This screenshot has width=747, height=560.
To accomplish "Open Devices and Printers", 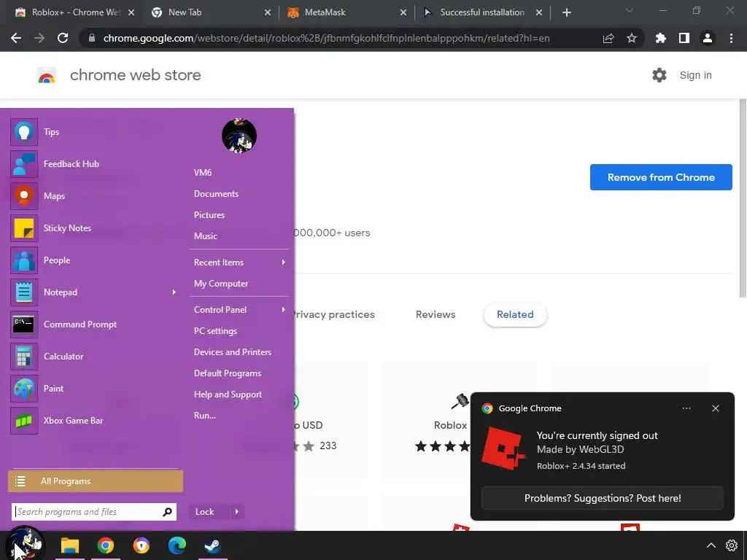I will tap(233, 352).
